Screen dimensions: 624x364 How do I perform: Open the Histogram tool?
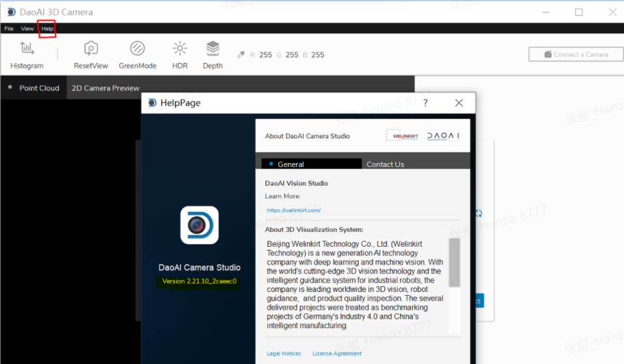[x=27, y=55]
